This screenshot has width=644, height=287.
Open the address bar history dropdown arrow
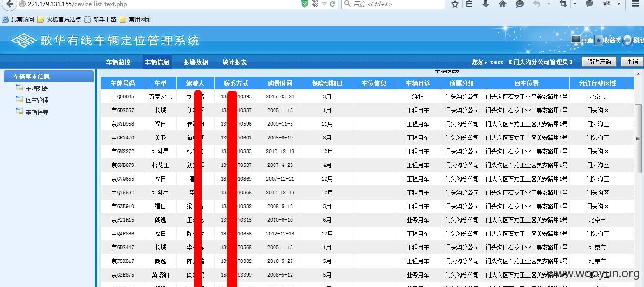325,4
